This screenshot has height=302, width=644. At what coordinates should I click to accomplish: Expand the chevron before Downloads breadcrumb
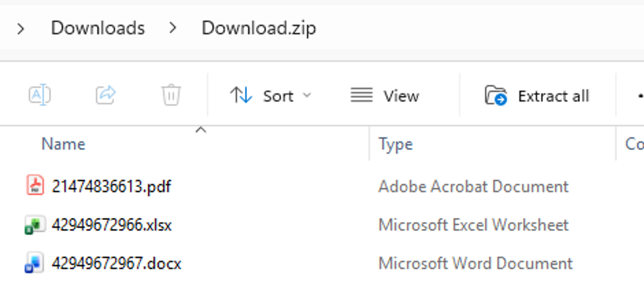[20, 29]
